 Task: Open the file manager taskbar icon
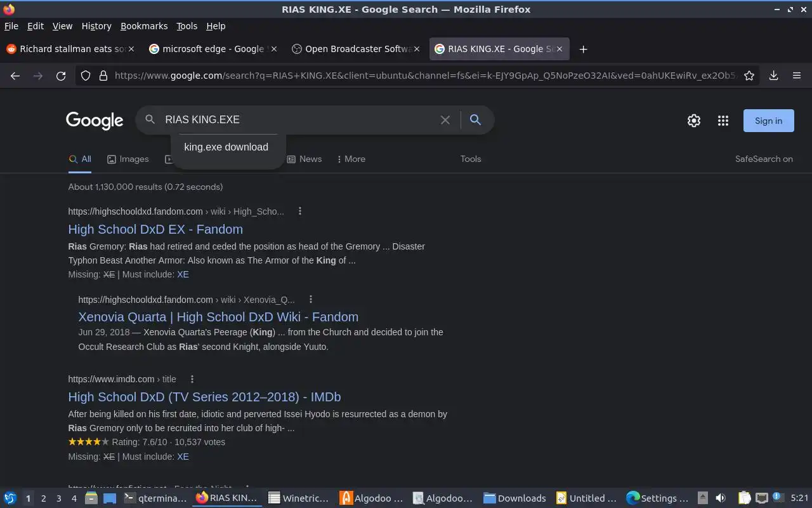[x=91, y=498]
